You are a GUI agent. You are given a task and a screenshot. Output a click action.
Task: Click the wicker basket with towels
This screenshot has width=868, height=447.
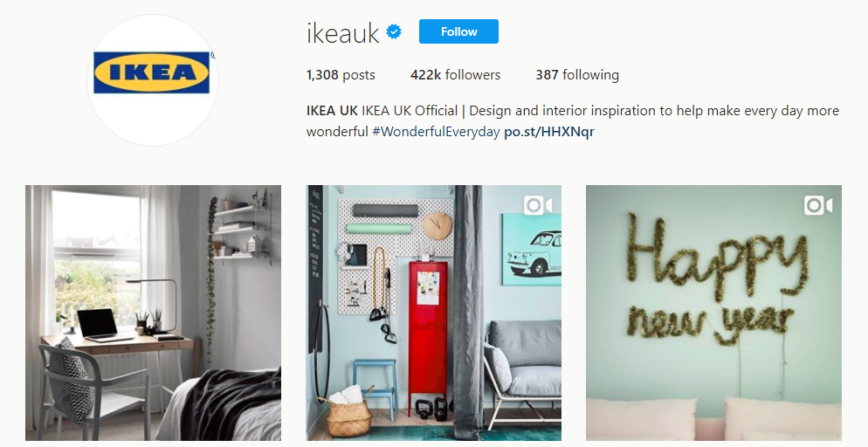tap(349, 411)
